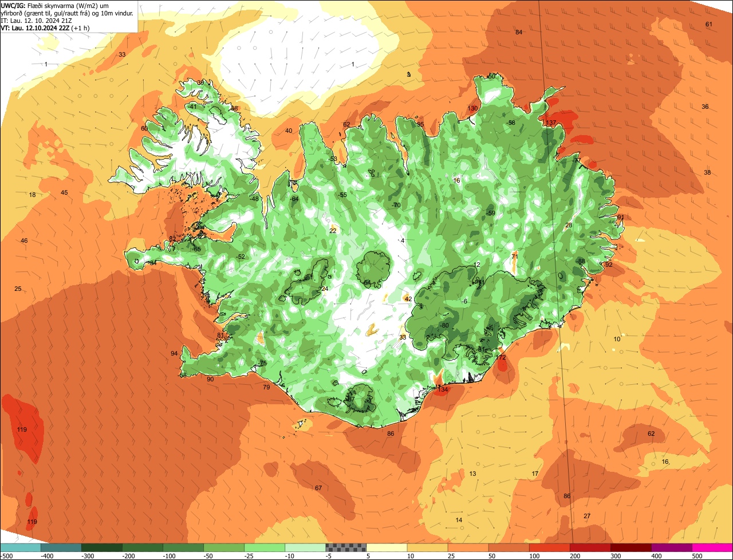The height and width of the screenshot is (560, 733).
Task: Click the map value -52 on Snæfellsnes
Action: (x=241, y=257)
